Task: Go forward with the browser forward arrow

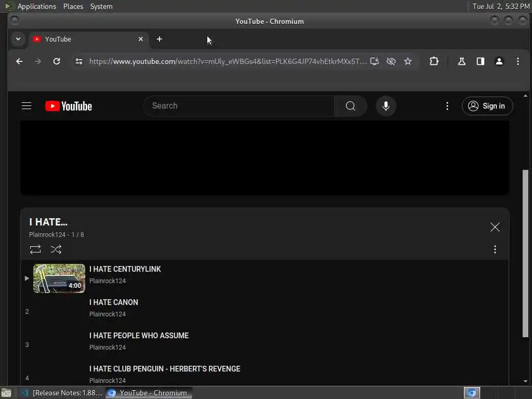Action: (38, 61)
